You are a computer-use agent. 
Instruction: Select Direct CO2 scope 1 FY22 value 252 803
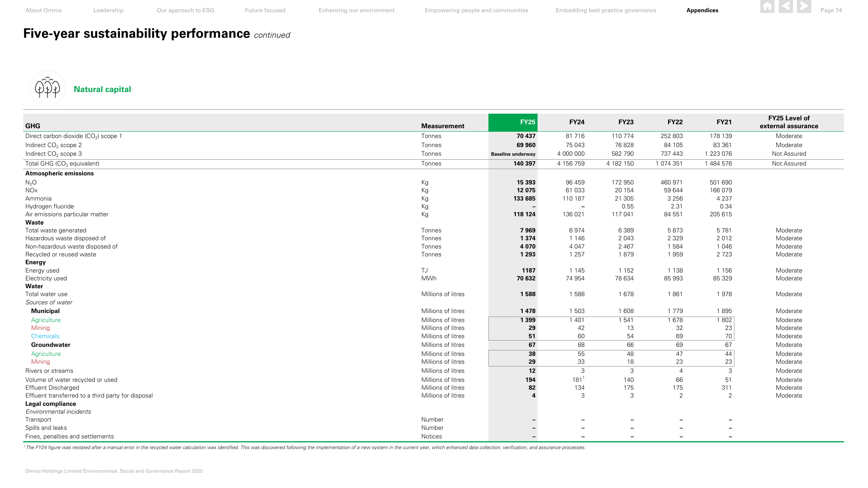coord(672,136)
